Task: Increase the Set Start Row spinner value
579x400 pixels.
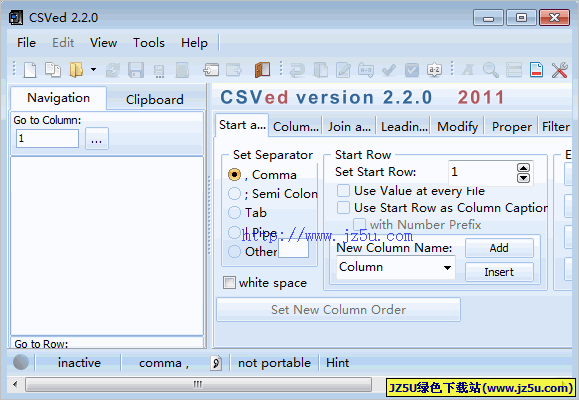Action: coord(523,168)
